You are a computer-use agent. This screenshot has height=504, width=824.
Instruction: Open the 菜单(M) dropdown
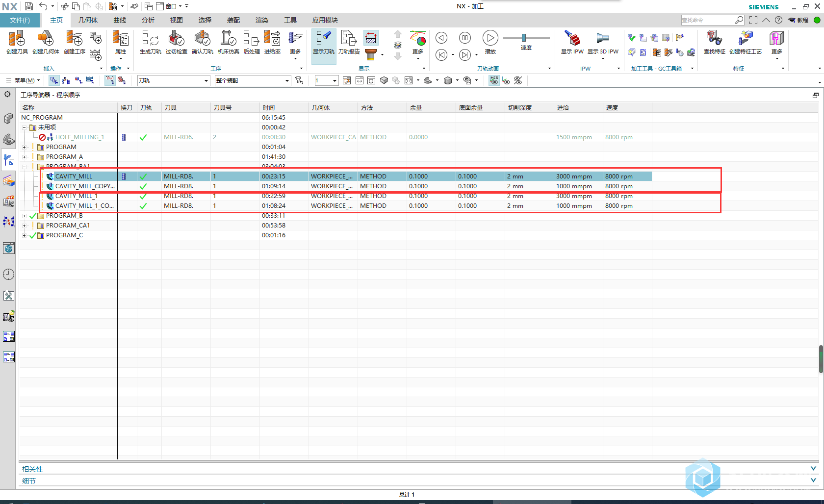[23, 80]
